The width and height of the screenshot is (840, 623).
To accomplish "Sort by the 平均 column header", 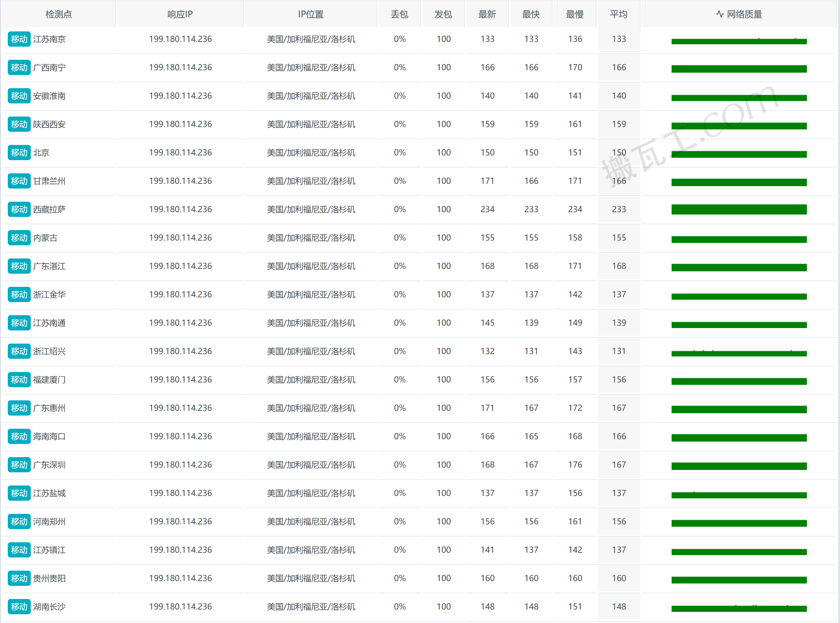I will coord(619,14).
